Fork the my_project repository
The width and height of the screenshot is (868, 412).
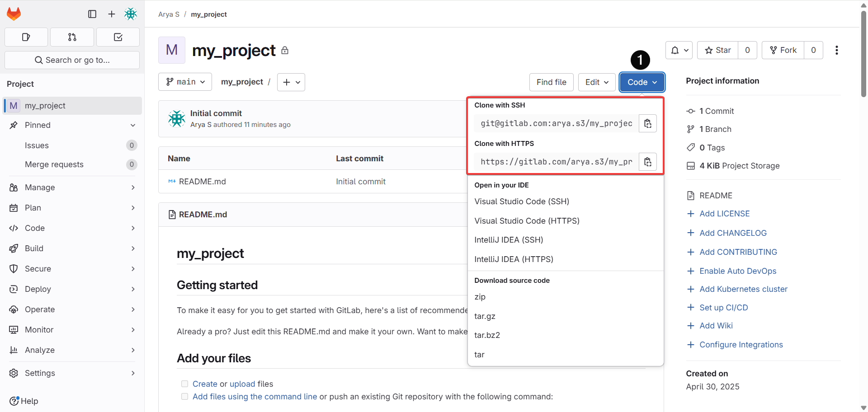783,50
